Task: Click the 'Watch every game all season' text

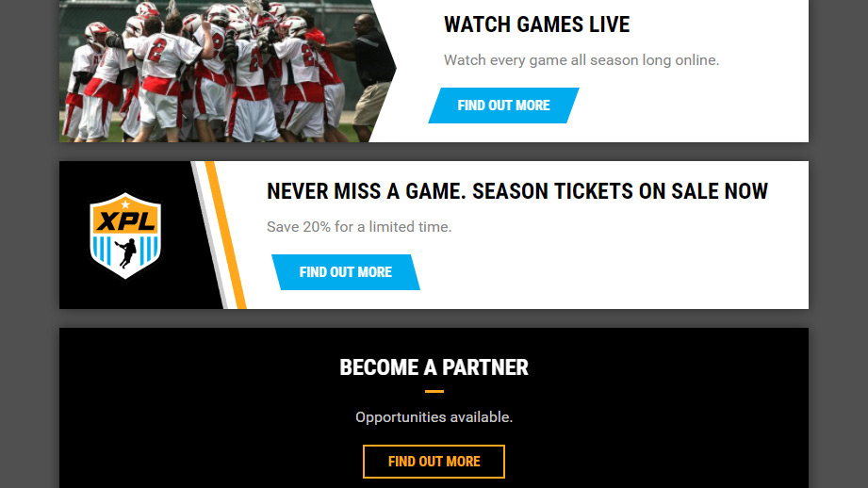Action: tap(581, 59)
